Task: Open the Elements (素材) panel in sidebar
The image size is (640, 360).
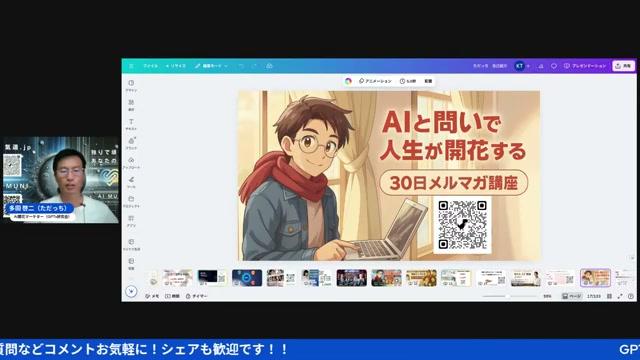Action: [131, 105]
